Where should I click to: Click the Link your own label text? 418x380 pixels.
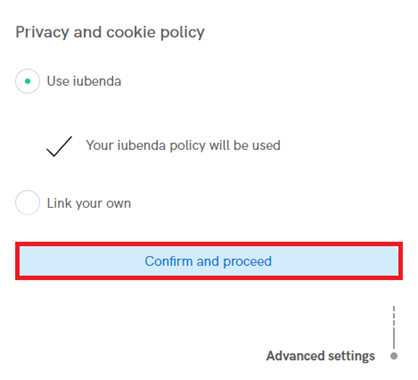[89, 203]
